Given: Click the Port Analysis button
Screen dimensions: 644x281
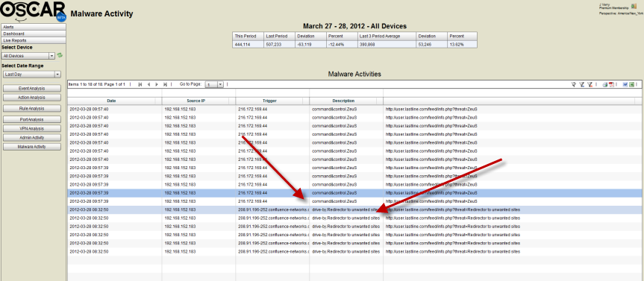Looking at the screenshot, I should click(x=32, y=119).
